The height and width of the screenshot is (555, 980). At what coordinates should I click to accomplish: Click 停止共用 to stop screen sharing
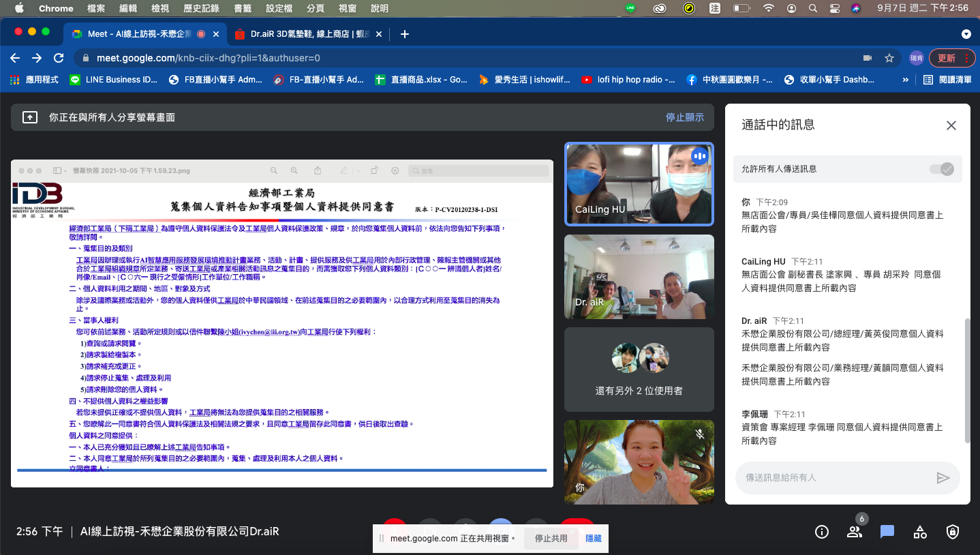point(551,539)
